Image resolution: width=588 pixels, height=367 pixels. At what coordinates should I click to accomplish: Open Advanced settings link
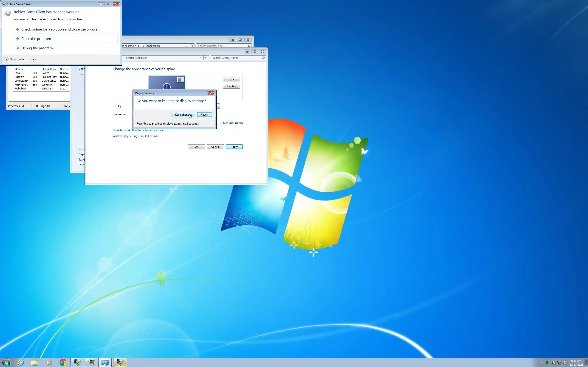click(x=231, y=123)
